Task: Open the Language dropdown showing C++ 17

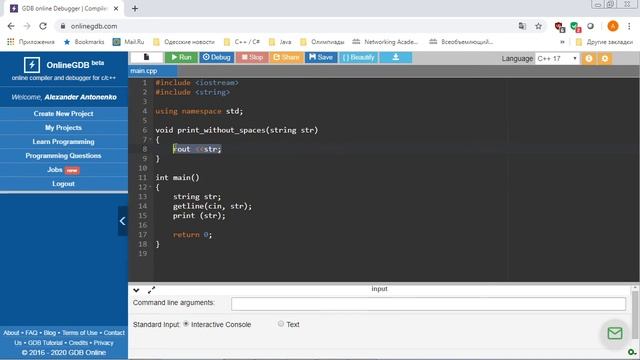Action: tap(557, 58)
